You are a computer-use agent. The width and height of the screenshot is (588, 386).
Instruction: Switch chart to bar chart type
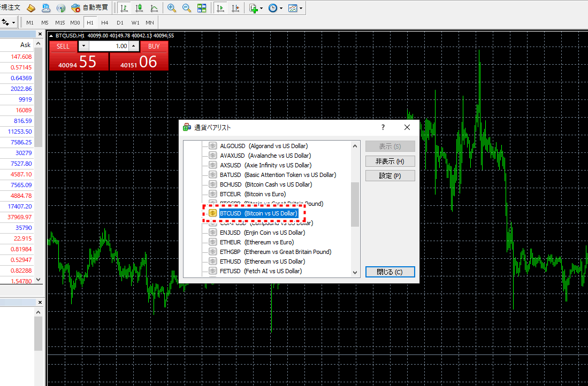tap(124, 8)
